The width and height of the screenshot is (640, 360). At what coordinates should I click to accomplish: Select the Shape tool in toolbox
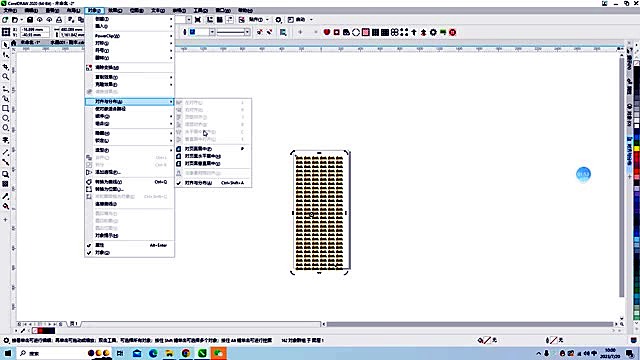[x=5, y=55]
